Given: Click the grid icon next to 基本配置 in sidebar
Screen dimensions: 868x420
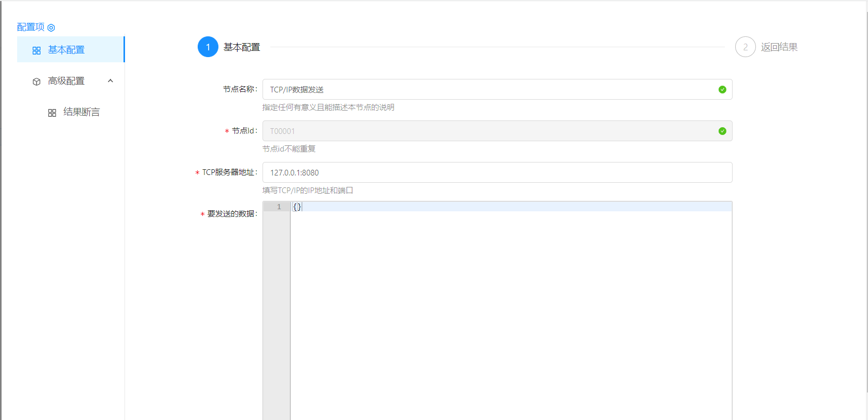Looking at the screenshot, I should coord(36,50).
